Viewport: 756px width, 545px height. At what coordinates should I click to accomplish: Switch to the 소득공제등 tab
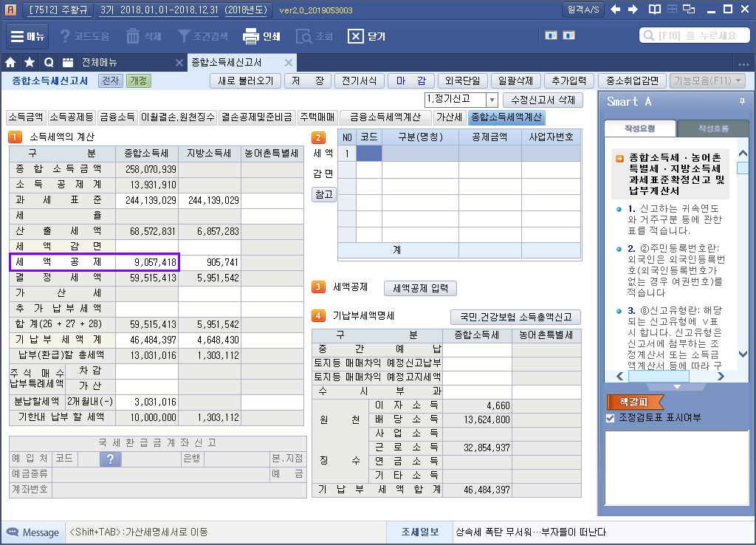pos(72,117)
